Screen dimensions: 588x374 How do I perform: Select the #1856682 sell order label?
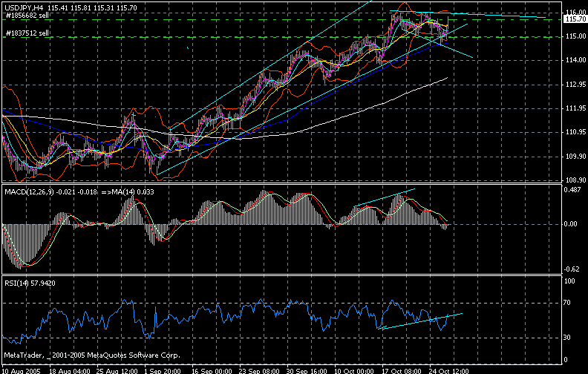[x=27, y=16]
